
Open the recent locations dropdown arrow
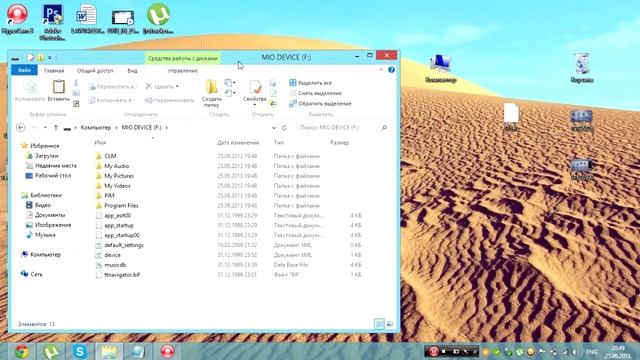[45, 128]
